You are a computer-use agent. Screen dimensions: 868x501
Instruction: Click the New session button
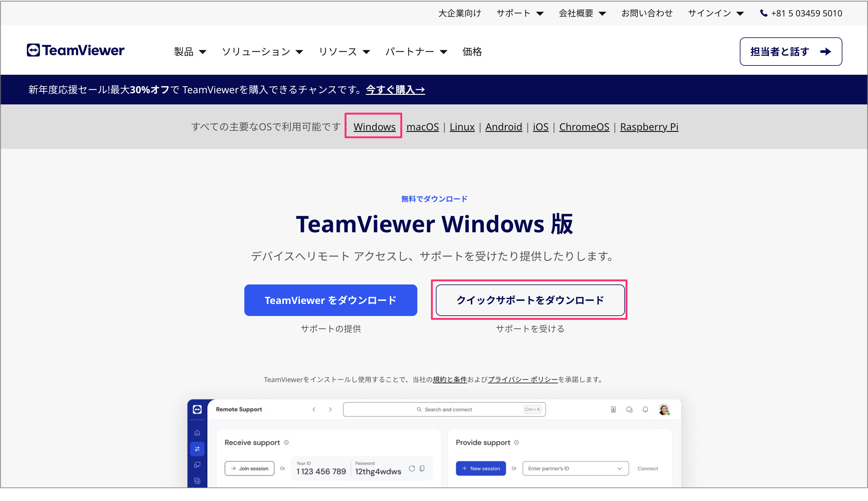[x=481, y=468]
